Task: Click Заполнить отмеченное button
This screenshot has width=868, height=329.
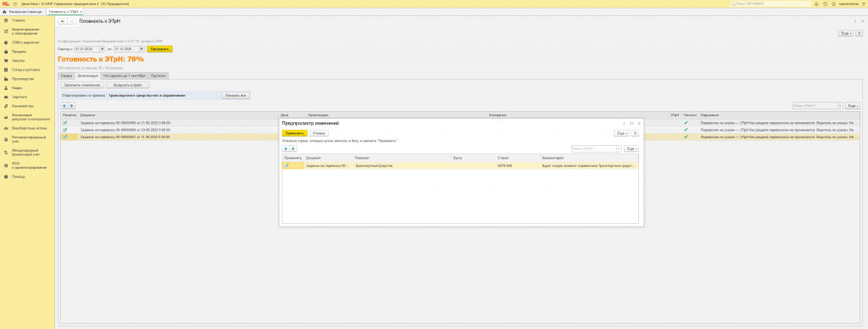Action: tap(82, 86)
